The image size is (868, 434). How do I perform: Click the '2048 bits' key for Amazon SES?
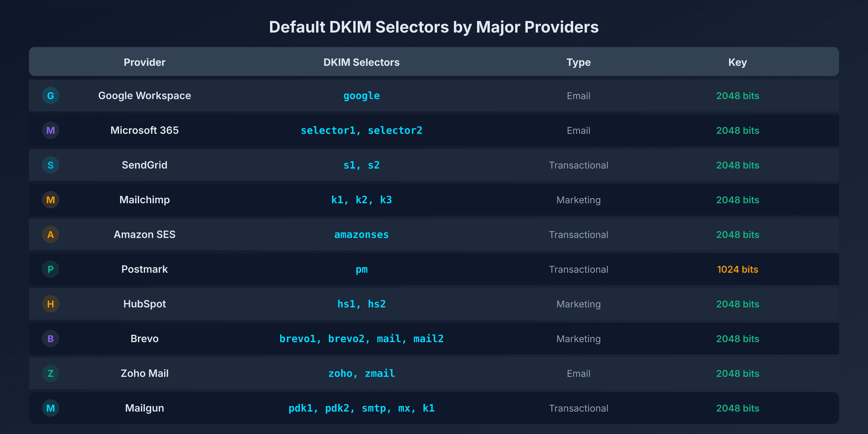(x=738, y=235)
